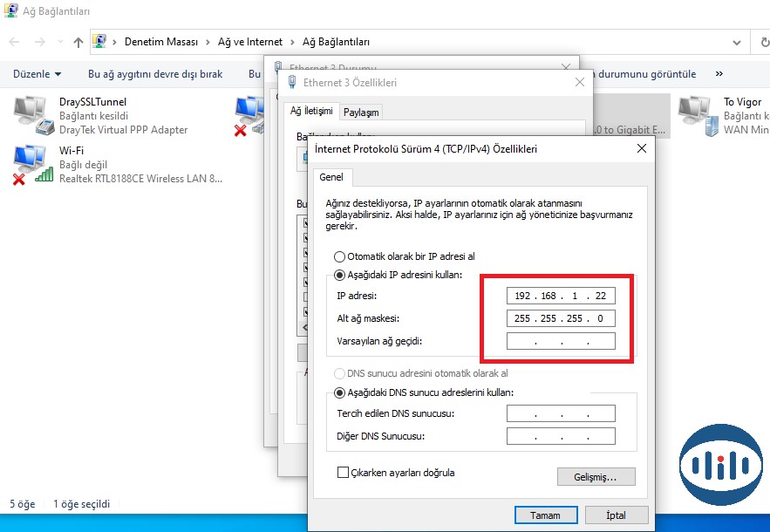Open address bar history dropdown arrow
Viewport: 770px width, 532px height.
pos(737,42)
